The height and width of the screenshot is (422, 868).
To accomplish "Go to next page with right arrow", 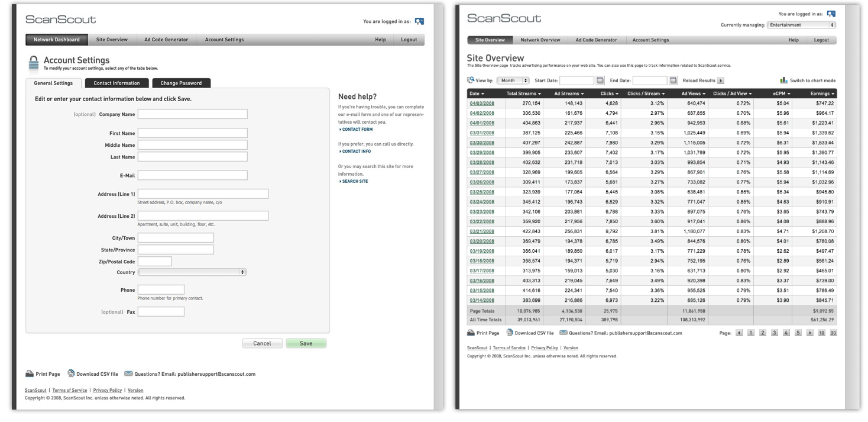I will [810, 333].
